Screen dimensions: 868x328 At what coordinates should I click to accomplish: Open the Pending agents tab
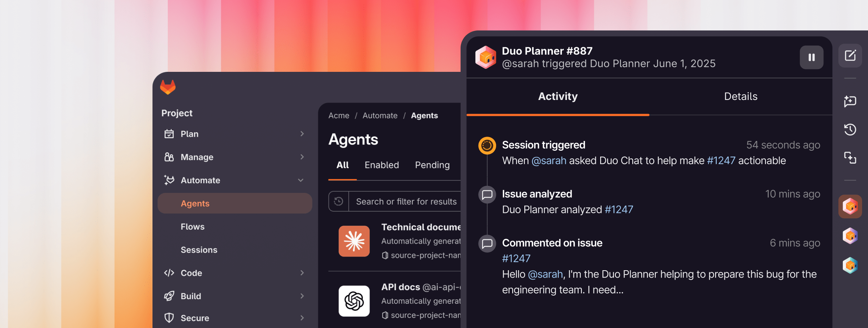pos(432,165)
